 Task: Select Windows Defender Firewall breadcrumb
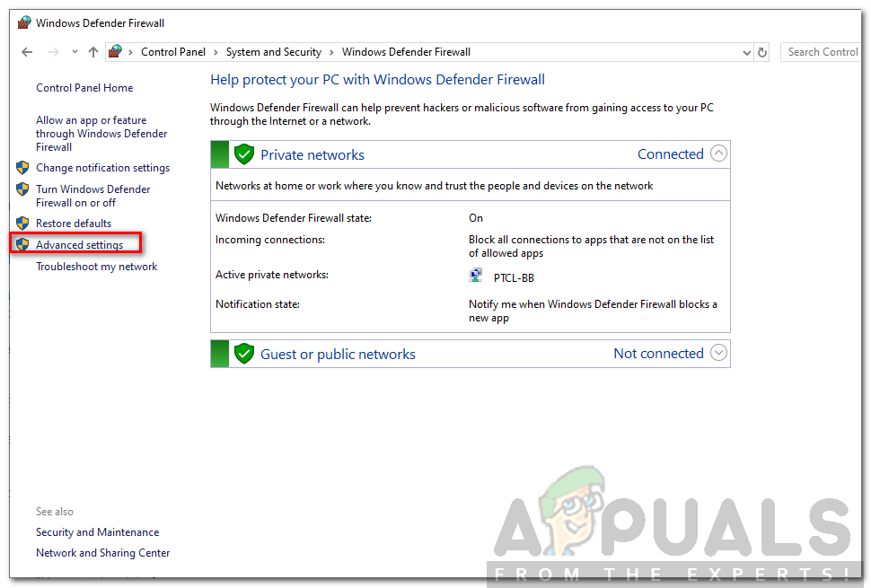(406, 52)
